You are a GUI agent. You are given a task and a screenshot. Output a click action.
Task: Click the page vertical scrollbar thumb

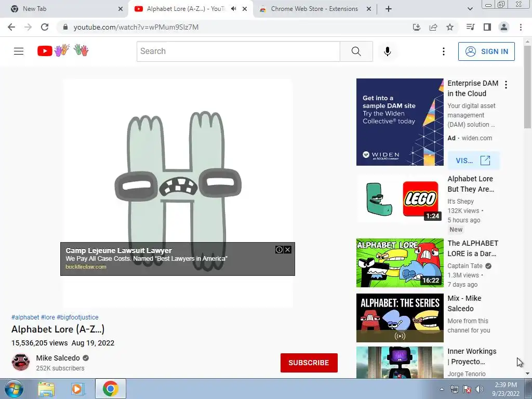point(527,87)
